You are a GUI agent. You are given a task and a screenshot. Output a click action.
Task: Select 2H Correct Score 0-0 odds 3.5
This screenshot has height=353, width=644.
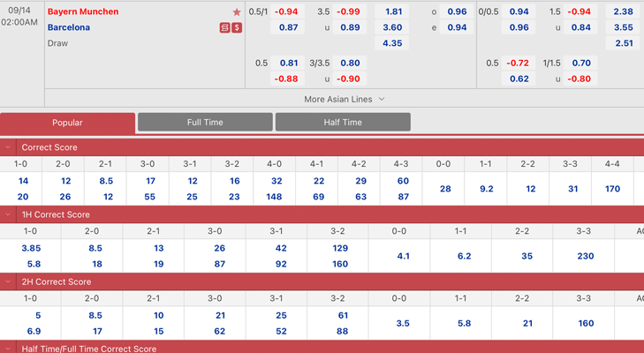(403, 324)
